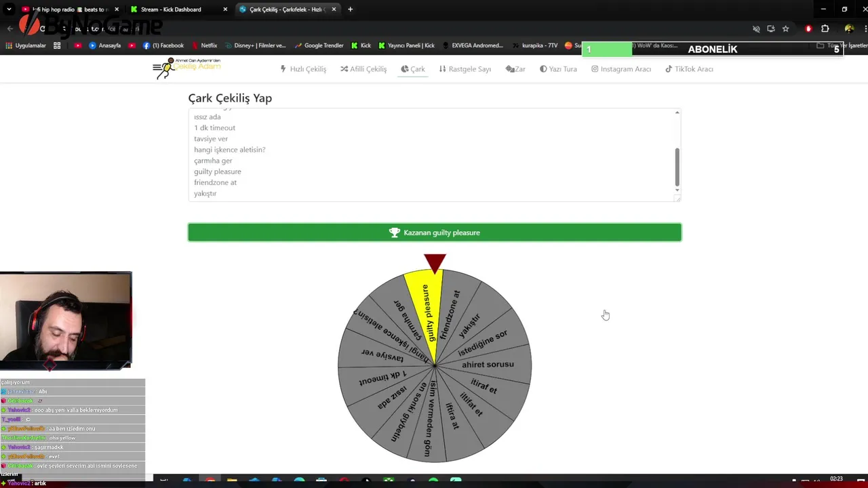Screen dimensions: 868x488
Task: Click 'friendzone at' line in the entries list
Action: (x=215, y=182)
